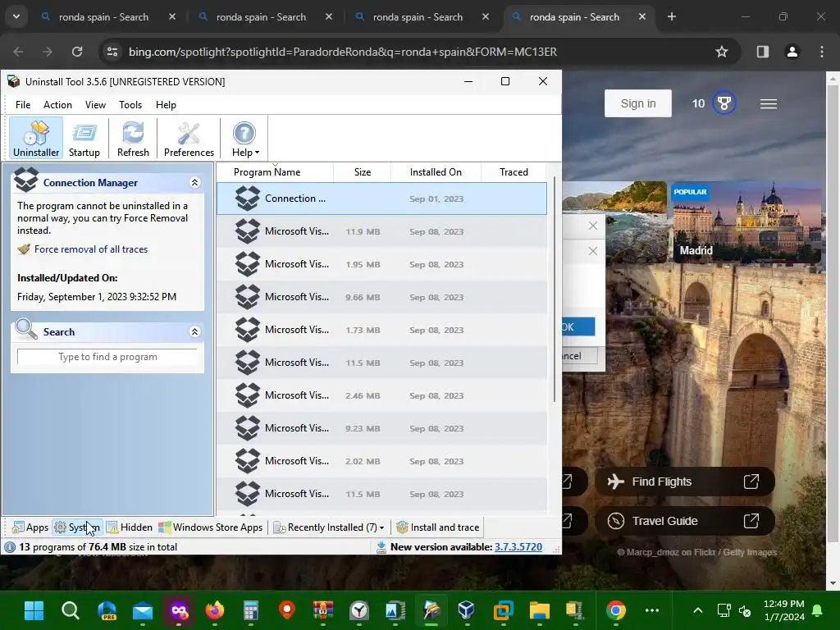Viewport: 840px width, 630px height.
Task: Open the Chrome profile icon
Action: click(x=792, y=52)
